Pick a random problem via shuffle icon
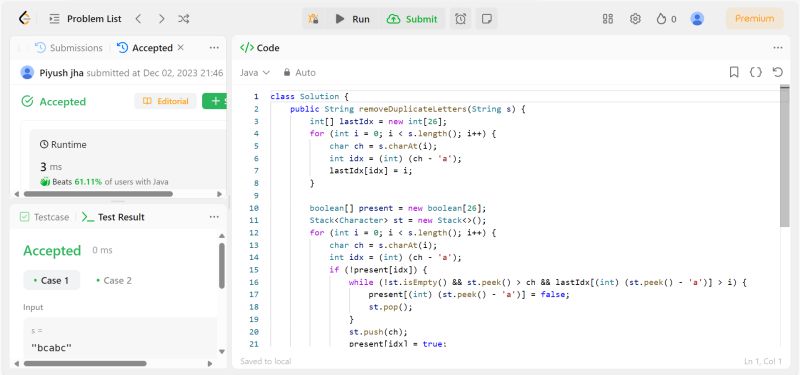This screenshot has height=375, width=800. tap(184, 19)
